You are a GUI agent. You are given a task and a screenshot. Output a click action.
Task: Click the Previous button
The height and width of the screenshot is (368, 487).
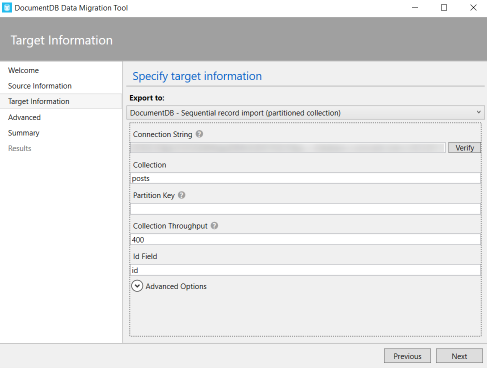click(x=407, y=356)
